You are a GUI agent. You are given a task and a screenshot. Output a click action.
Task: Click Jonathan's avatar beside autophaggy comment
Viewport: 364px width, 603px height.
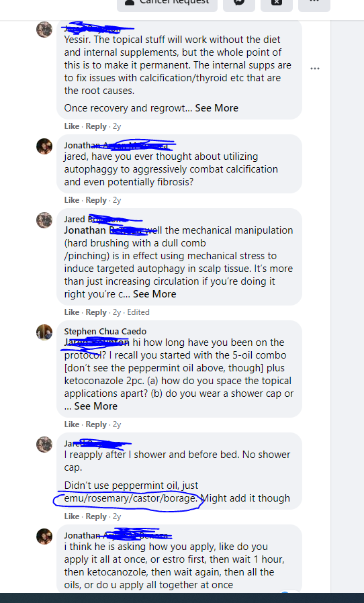pyautogui.click(x=44, y=146)
